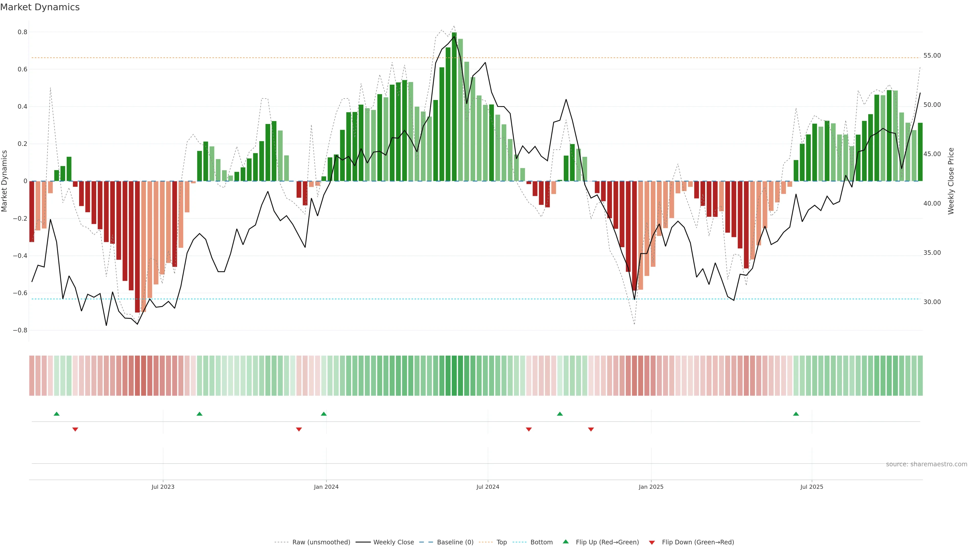Click the last green flip-up marker before Jul 2025
Image resolution: width=980 pixels, height=551 pixels.
[796, 414]
